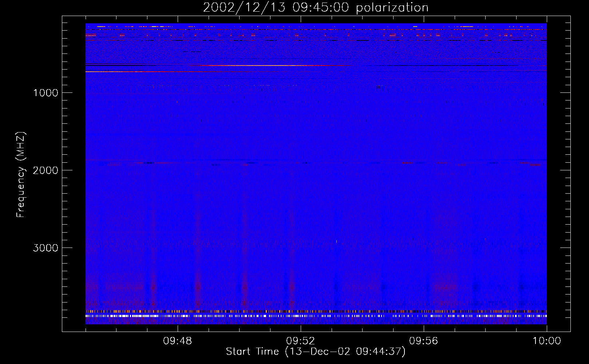Image resolution: width=589 pixels, height=364 pixels.
Task: Click the 'Start Time (13-Dec-02 09:44:37)' axis label
Action: coord(316,352)
